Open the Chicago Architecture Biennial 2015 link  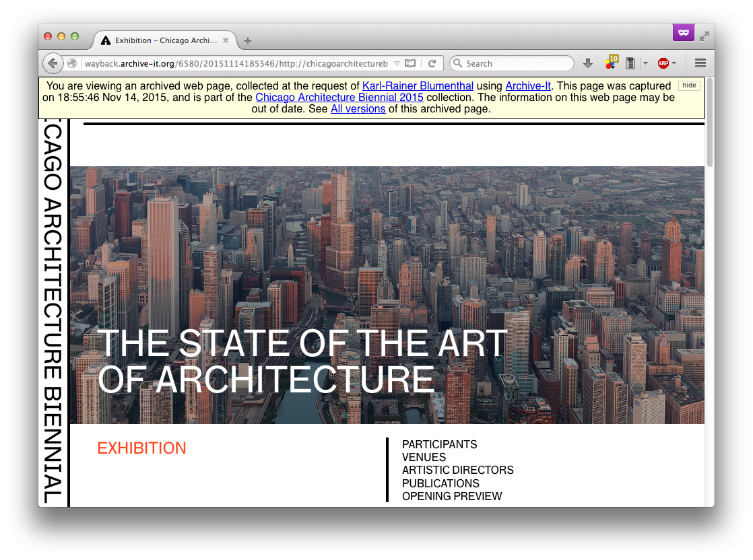click(x=339, y=98)
